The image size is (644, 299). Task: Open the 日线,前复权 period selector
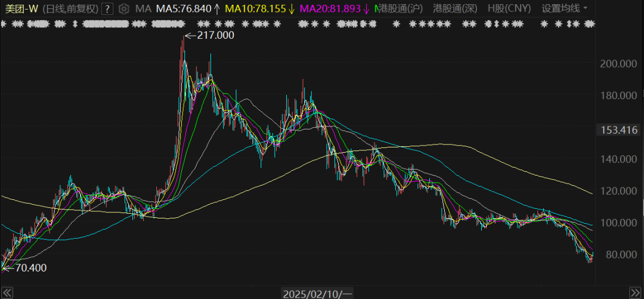[70, 9]
